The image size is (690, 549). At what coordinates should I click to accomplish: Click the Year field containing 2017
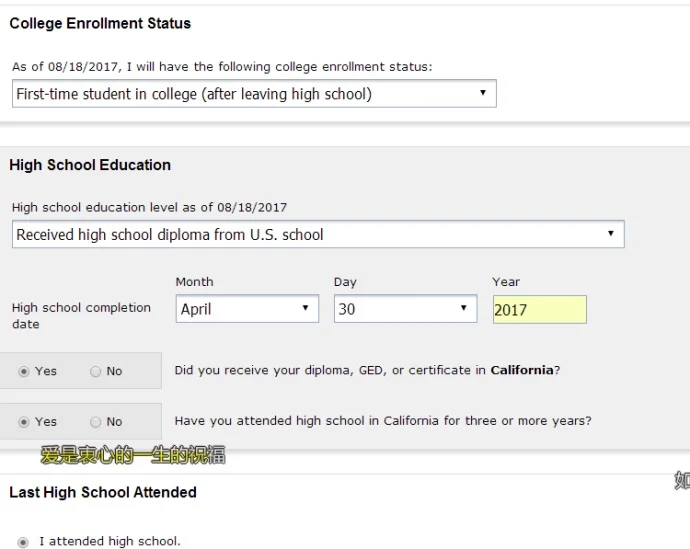(539, 310)
